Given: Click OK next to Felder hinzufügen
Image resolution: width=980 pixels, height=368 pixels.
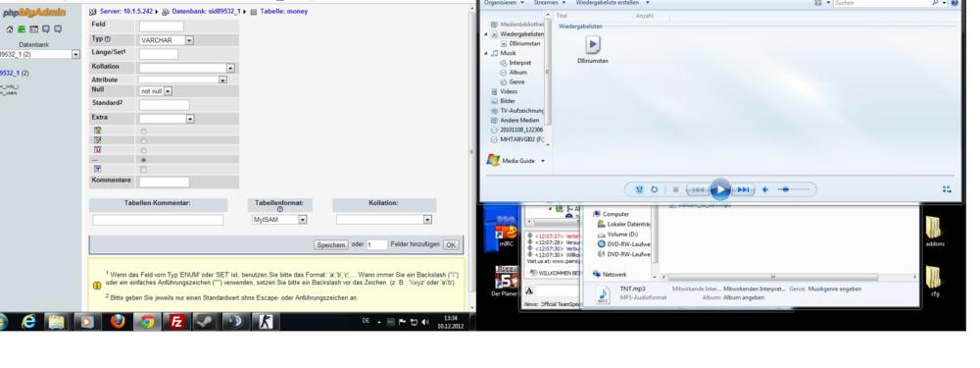Looking at the screenshot, I should pyautogui.click(x=451, y=245).
